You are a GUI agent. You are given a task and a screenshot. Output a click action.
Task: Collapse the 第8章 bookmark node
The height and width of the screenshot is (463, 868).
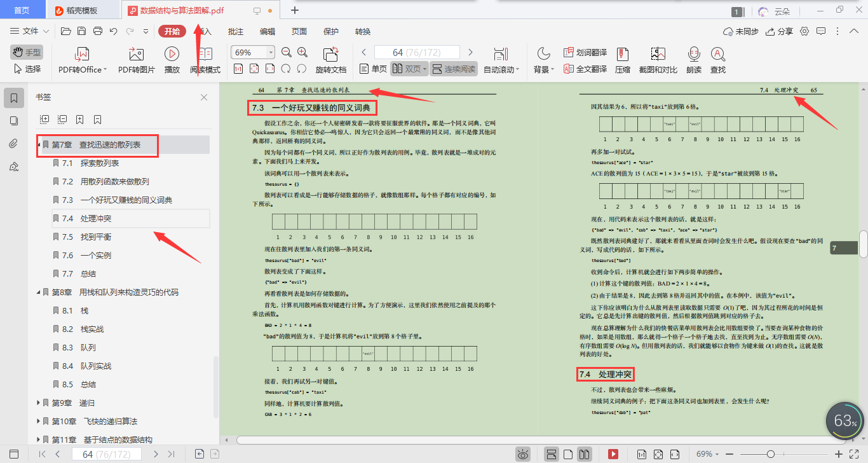point(39,293)
